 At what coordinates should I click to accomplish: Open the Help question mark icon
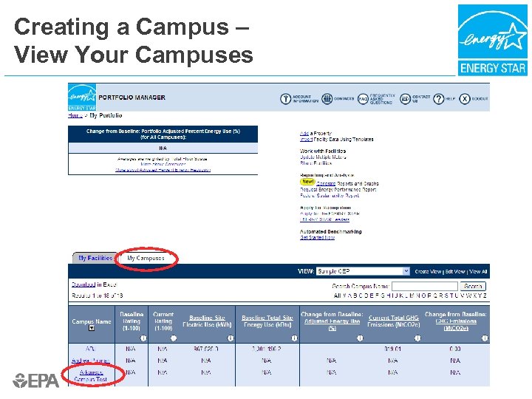pos(438,99)
